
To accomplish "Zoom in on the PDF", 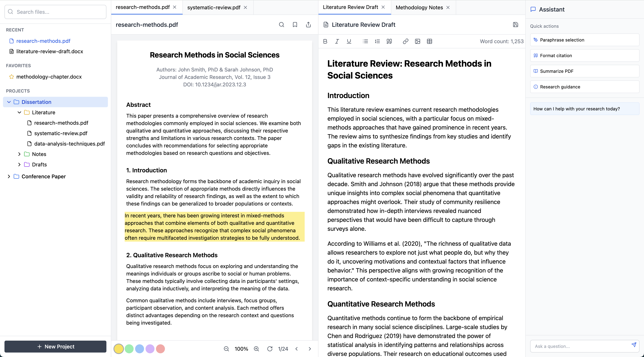I will pyautogui.click(x=256, y=349).
